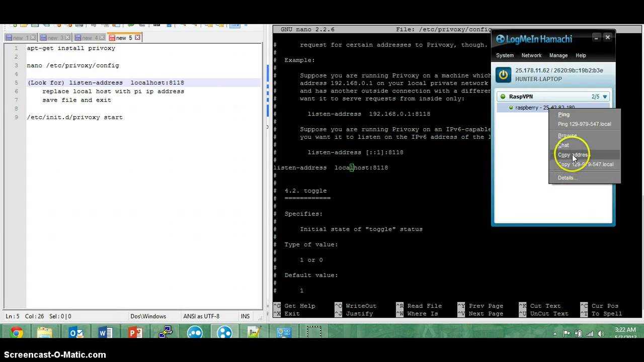Collapse the RaspVPN network arrow
Viewport: 644px width, 362px height.
pos(605,97)
